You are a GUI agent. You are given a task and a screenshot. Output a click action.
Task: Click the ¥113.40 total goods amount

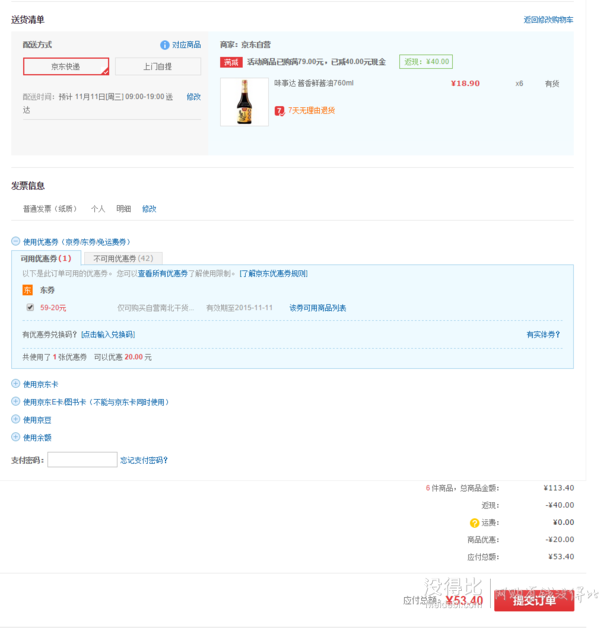(559, 488)
